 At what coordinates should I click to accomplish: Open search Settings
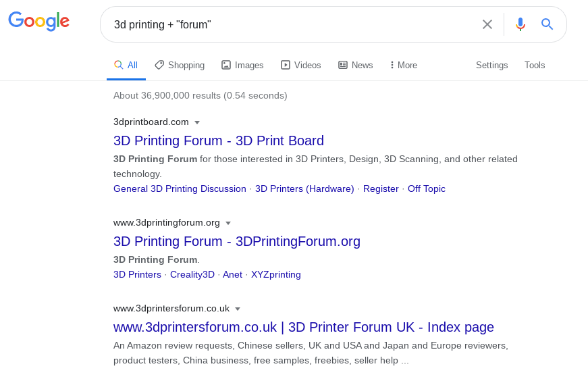(x=491, y=66)
